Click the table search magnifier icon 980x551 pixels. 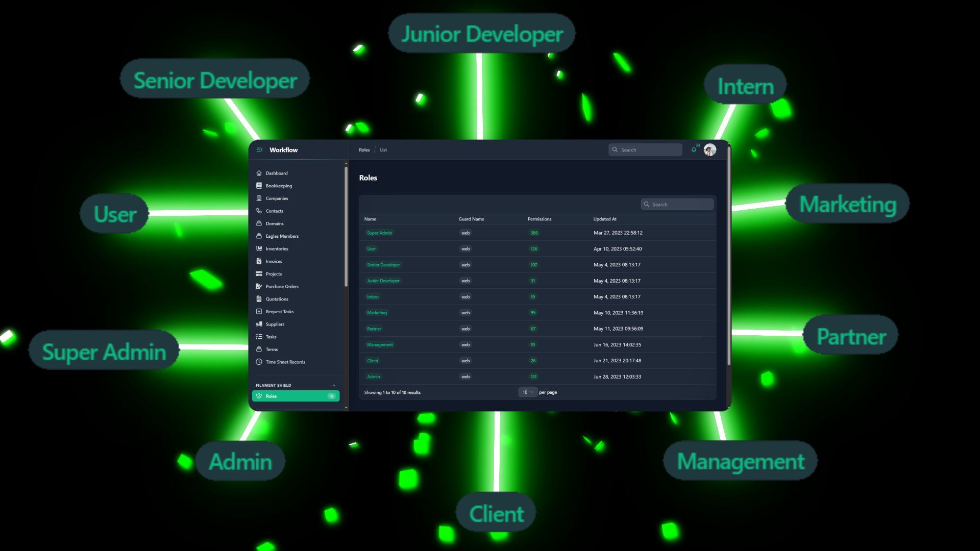(x=647, y=205)
